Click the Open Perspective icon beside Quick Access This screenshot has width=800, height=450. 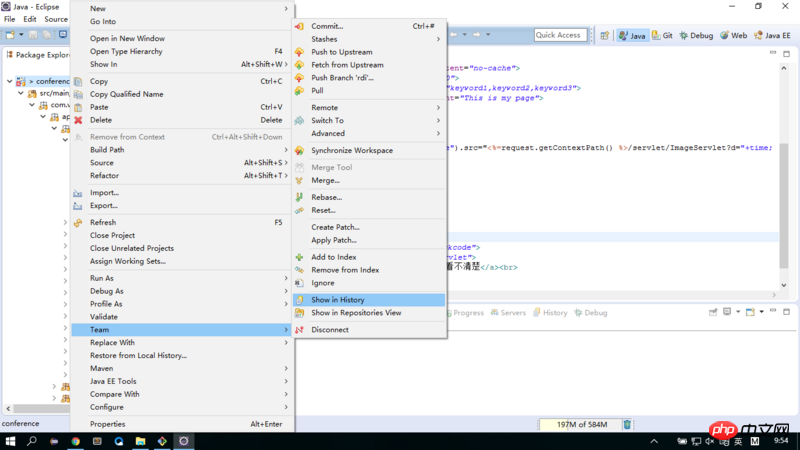click(x=603, y=36)
